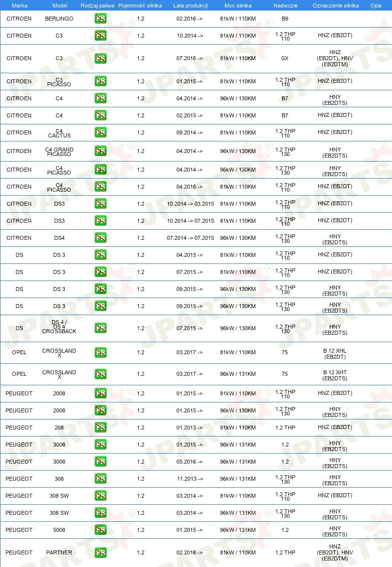Click the fuel icon in the Peugeot 208 row
The image size is (392, 567).
point(100,427)
